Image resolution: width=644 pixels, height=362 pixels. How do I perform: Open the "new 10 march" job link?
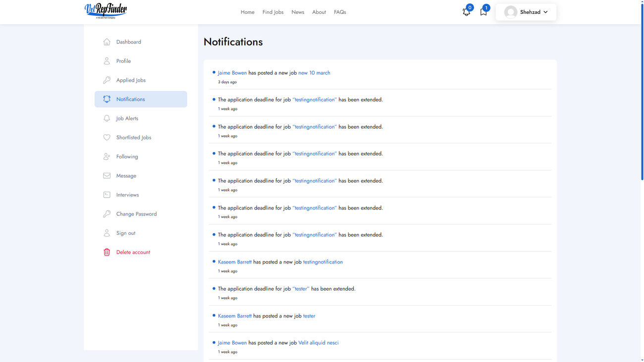coord(314,73)
